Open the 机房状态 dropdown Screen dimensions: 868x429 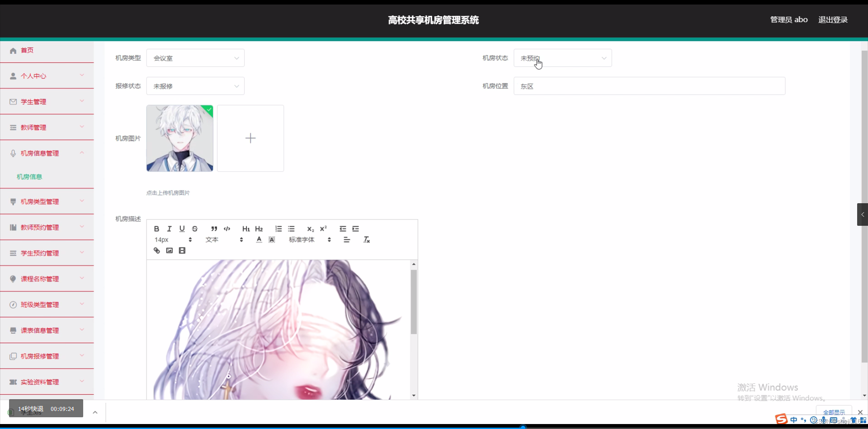562,58
